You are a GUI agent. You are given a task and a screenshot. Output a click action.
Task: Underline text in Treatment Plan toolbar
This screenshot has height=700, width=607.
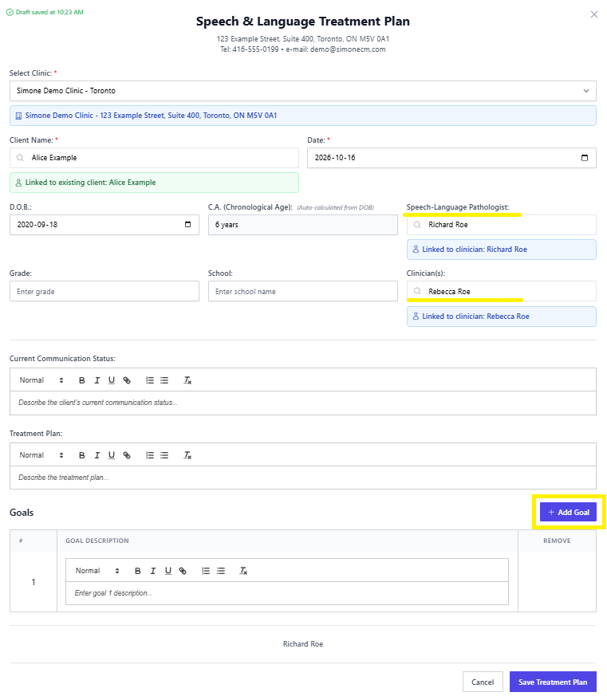pyautogui.click(x=112, y=455)
